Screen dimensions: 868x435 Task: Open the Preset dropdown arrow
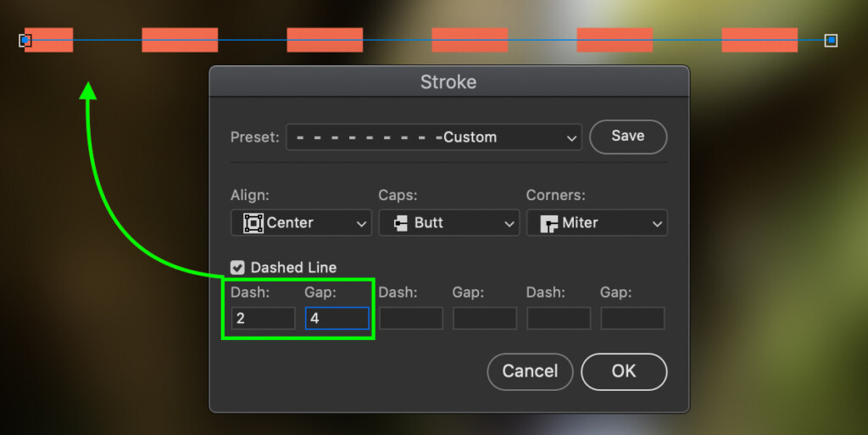tap(571, 138)
